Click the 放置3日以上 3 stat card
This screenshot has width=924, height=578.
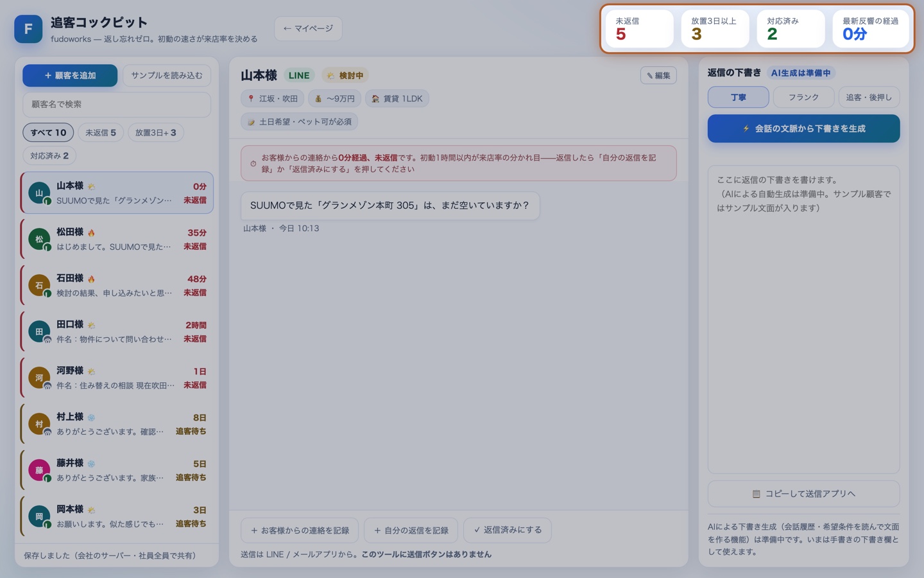coord(715,28)
